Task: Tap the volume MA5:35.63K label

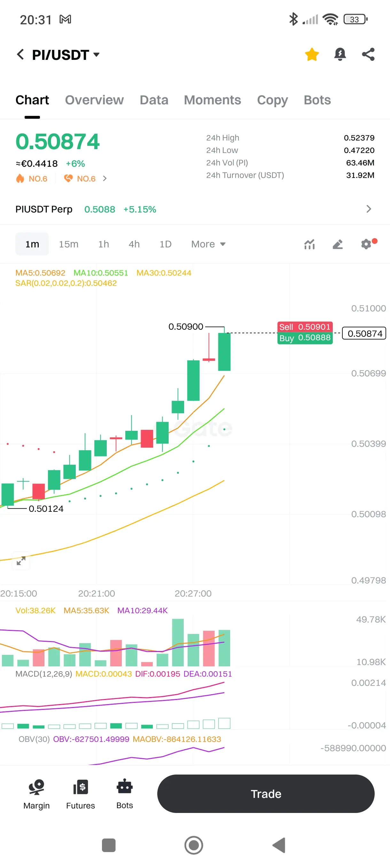Action: (86, 611)
